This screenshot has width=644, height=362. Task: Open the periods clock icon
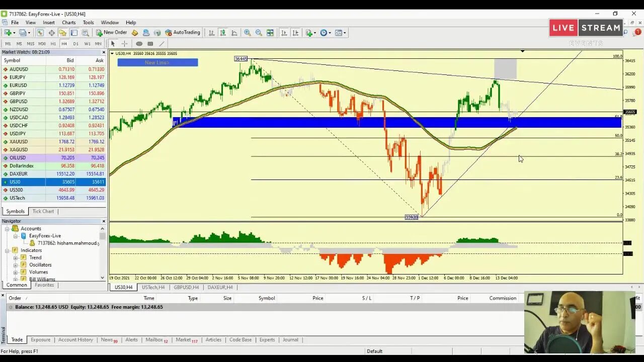(x=324, y=33)
